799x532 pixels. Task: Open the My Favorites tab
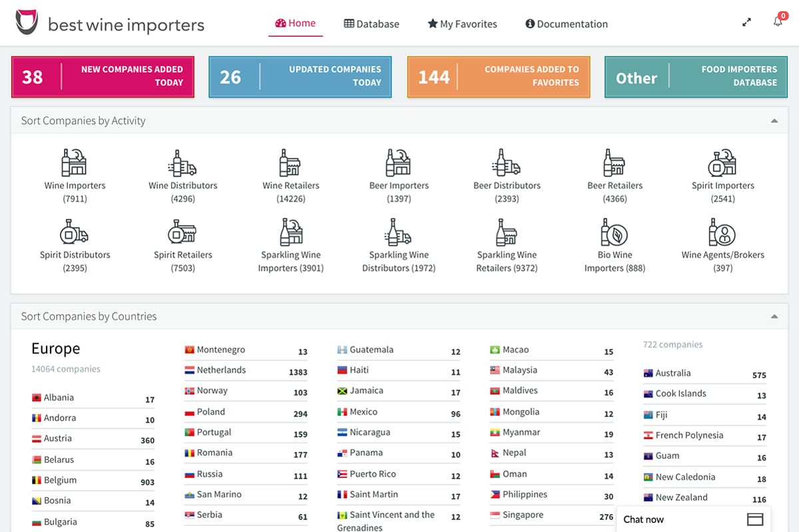[462, 24]
